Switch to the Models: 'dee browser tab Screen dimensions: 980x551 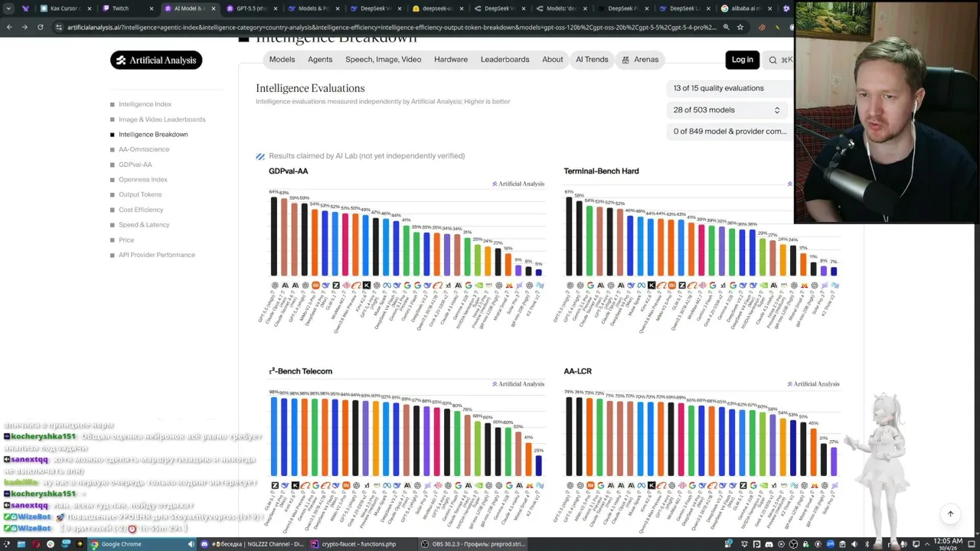[560, 8]
